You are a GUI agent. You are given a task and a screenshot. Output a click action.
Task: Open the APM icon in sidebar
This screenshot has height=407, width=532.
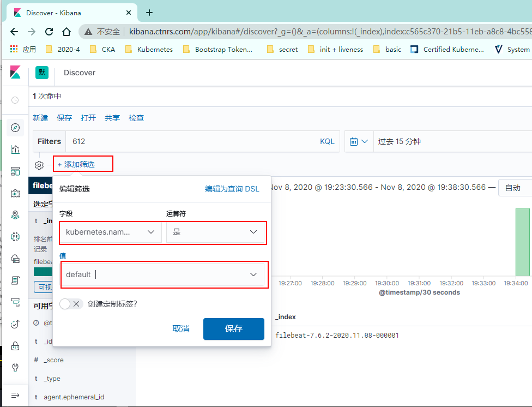point(15,302)
